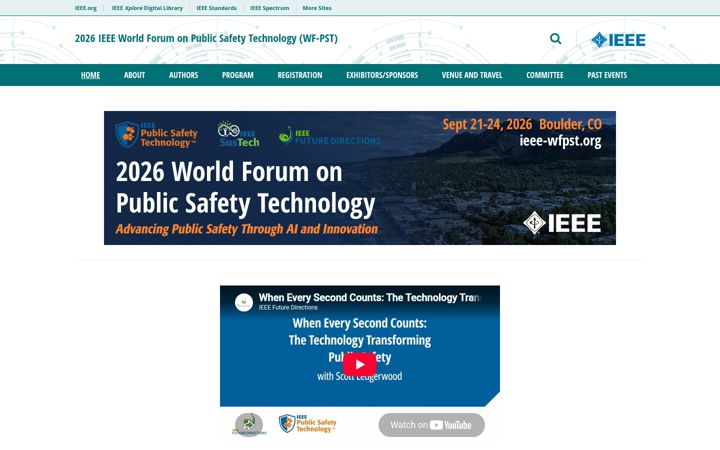Visit IEEE Xplore Digital Library link
This screenshot has width=720, height=450.
point(147,8)
